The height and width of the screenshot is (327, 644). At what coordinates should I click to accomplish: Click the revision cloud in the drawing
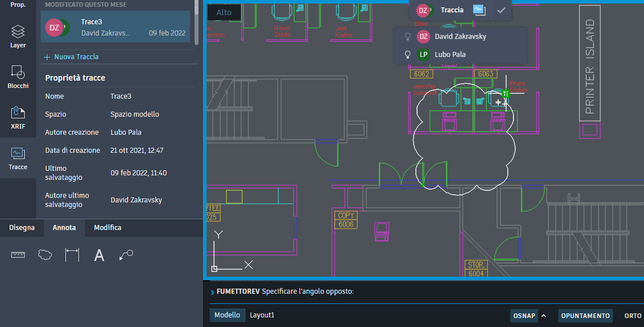pos(464,140)
